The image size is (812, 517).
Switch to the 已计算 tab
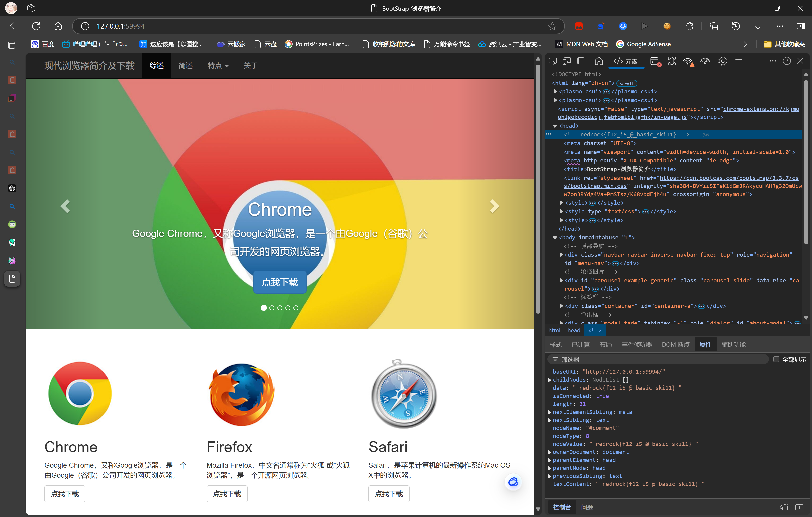click(x=581, y=344)
